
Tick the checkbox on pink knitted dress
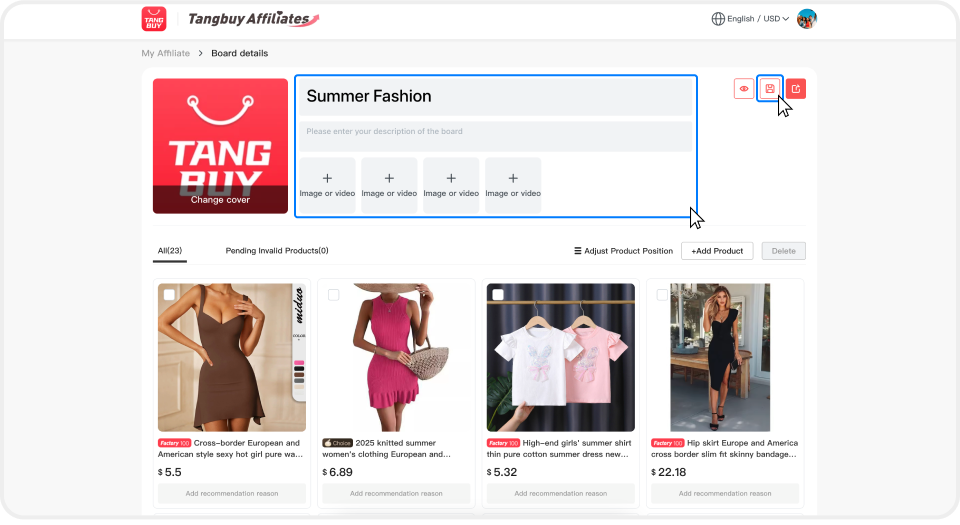click(334, 295)
